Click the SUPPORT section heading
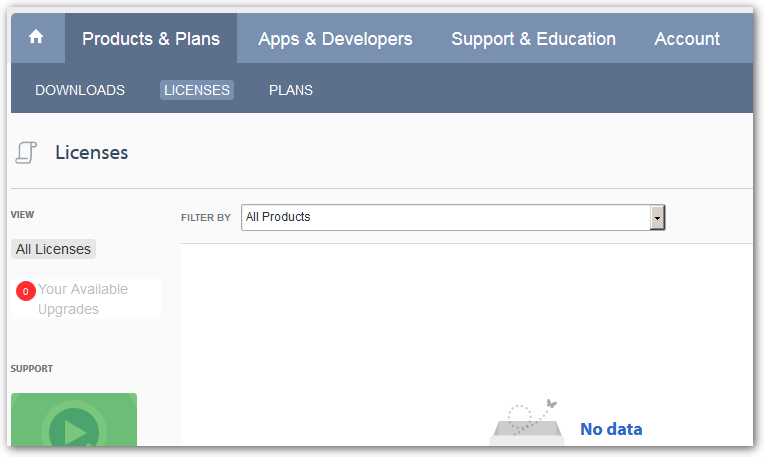The height and width of the screenshot is (457, 764). click(32, 368)
